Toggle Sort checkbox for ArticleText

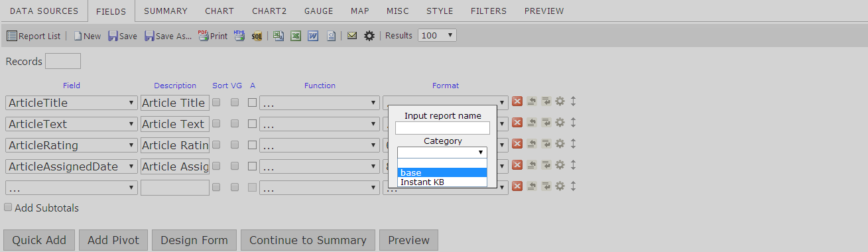coord(216,124)
